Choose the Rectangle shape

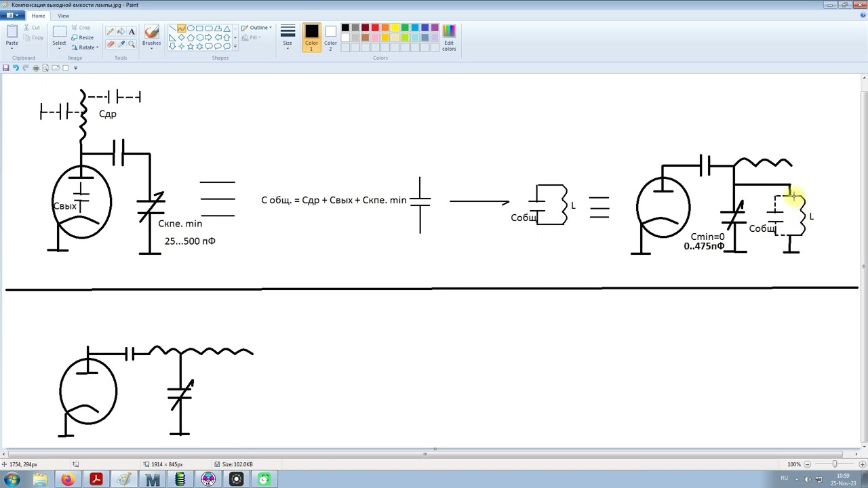pos(199,28)
